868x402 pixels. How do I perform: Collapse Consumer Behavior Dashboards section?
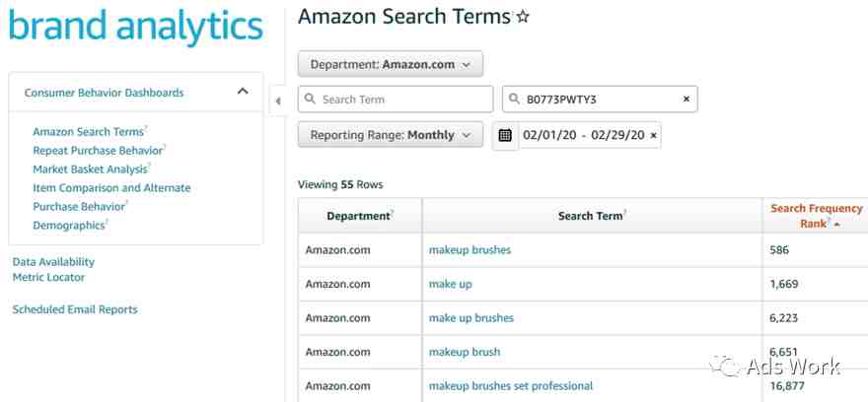[243, 92]
